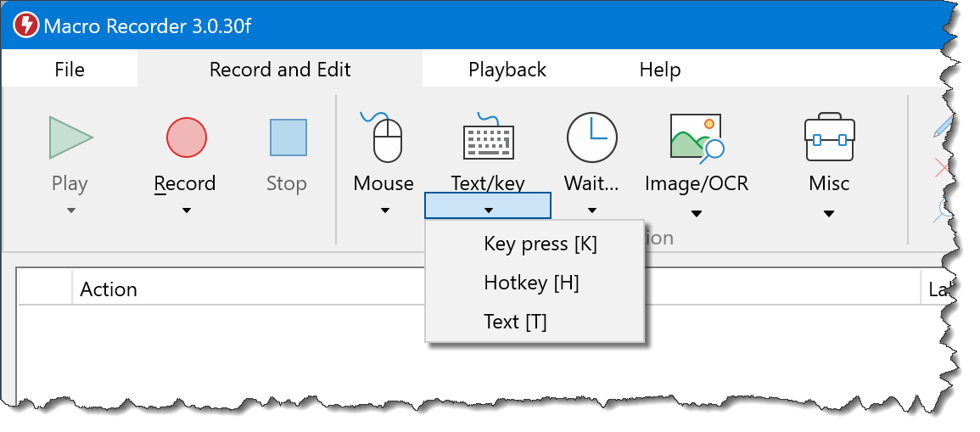This screenshot has height=432, width=980.
Task: Click the Text/key label text
Action: coord(488,184)
